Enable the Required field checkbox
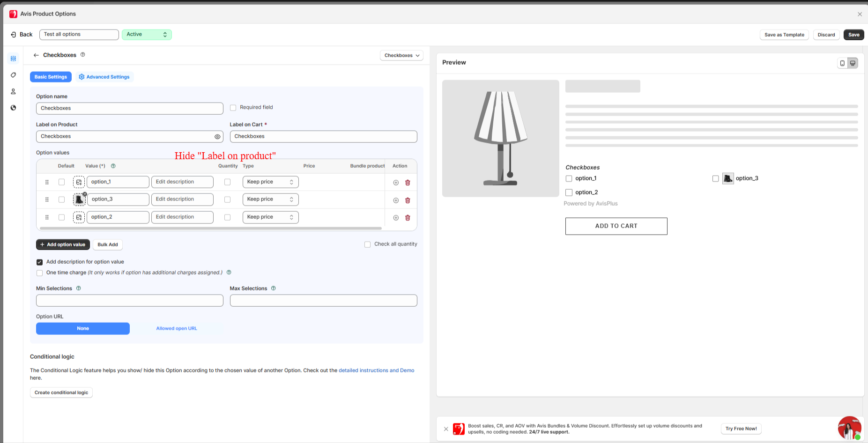This screenshot has width=868, height=443. click(233, 108)
